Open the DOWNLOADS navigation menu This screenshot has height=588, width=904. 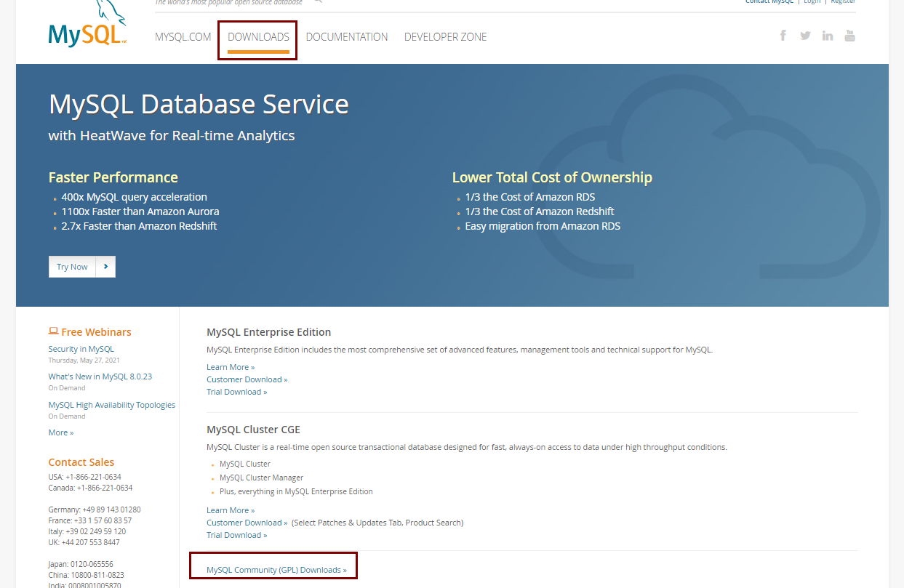257,36
